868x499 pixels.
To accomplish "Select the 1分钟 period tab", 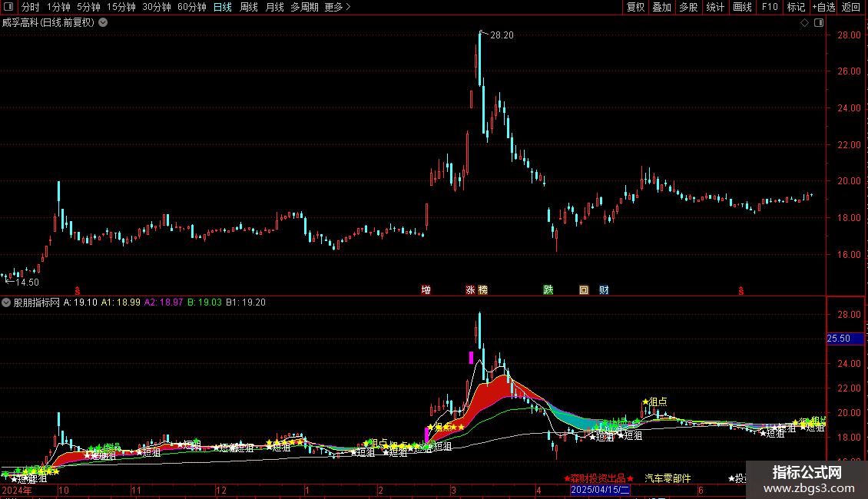I will point(58,7).
